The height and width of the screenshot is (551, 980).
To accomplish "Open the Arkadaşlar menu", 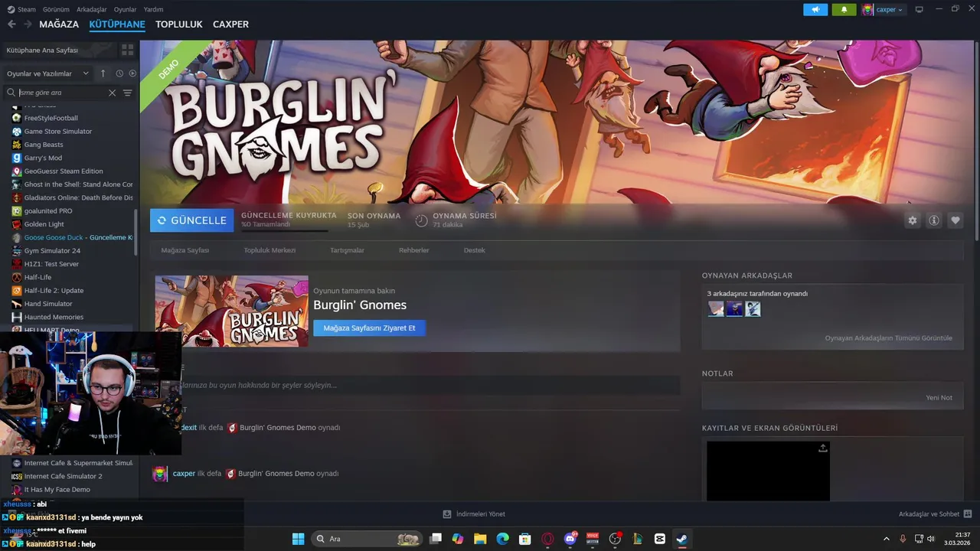I will [92, 9].
